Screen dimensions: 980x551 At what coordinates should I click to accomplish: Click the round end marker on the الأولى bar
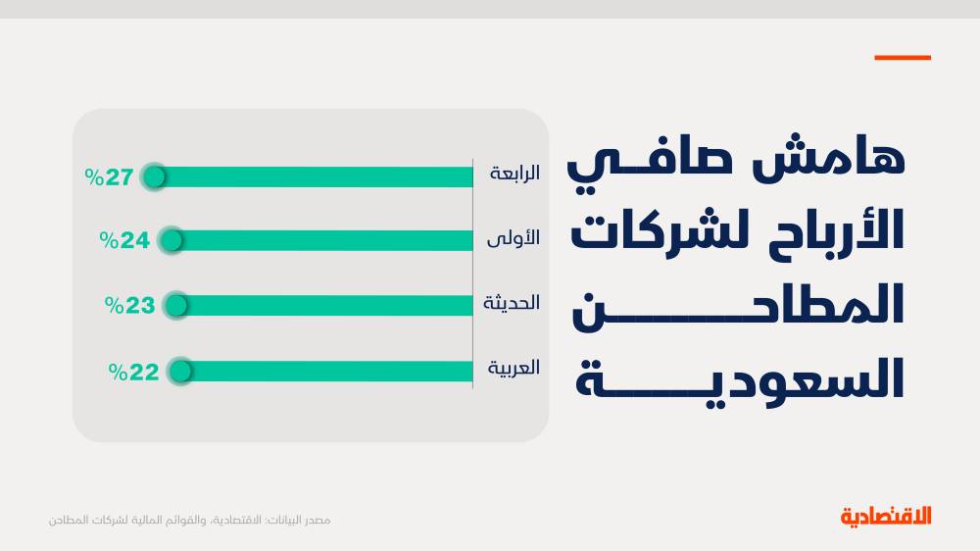(171, 240)
